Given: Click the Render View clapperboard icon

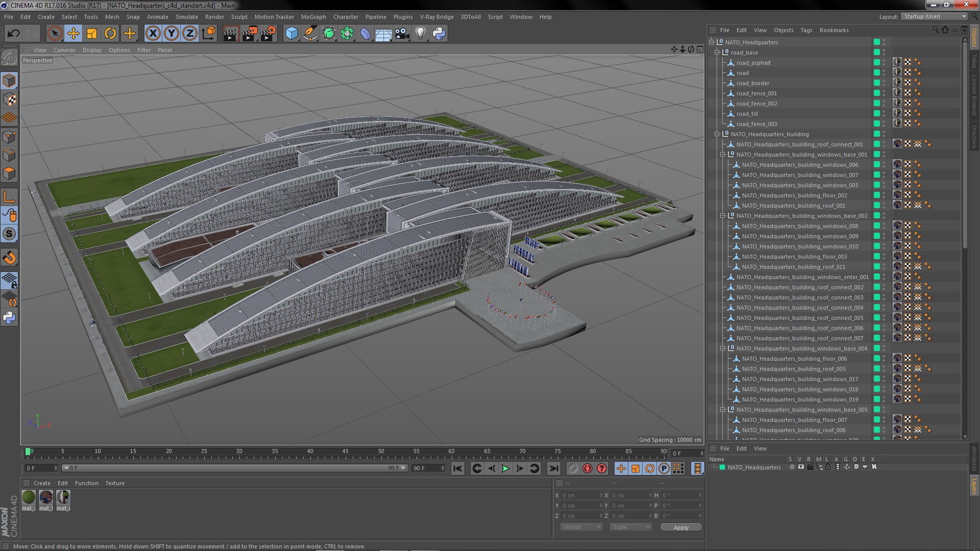Looking at the screenshot, I should tap(231, 34).
